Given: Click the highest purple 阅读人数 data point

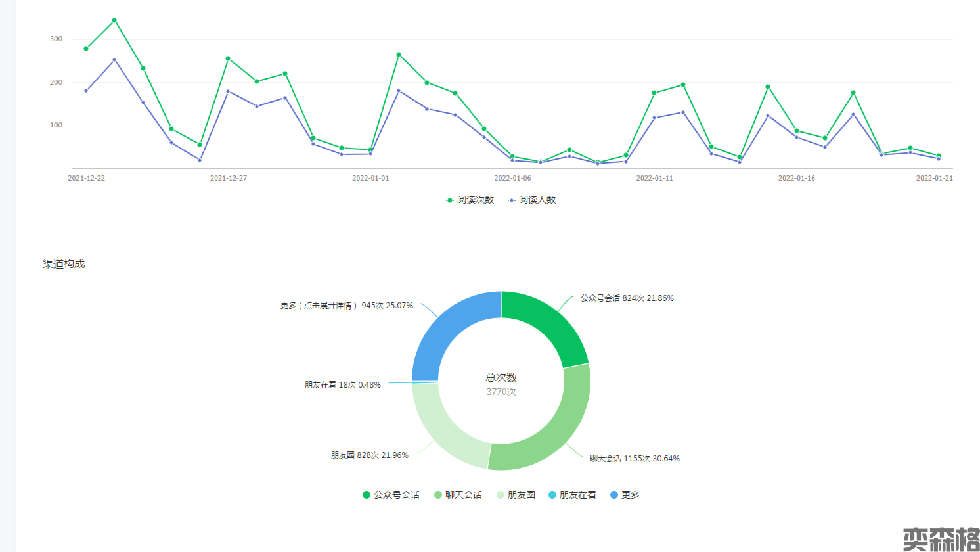Looking at the screenshot, I should tap(114, 60).
